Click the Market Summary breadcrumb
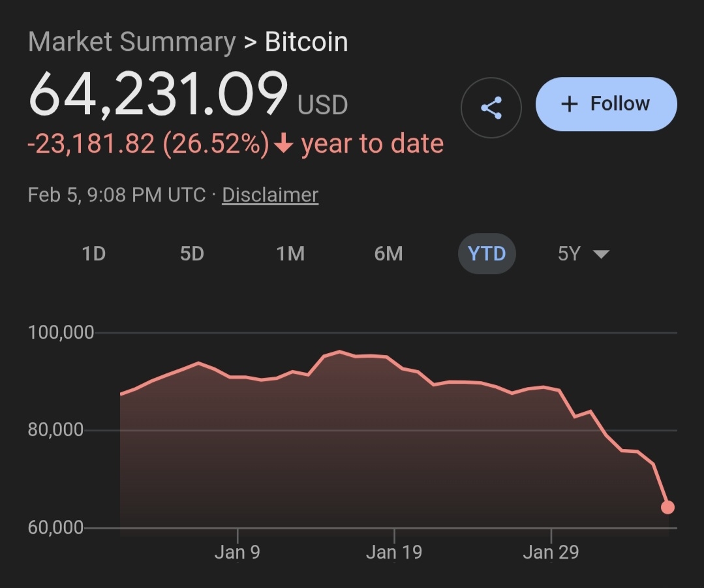The height and width of the screenshot is (588, 704). click(x=132, y=43)
